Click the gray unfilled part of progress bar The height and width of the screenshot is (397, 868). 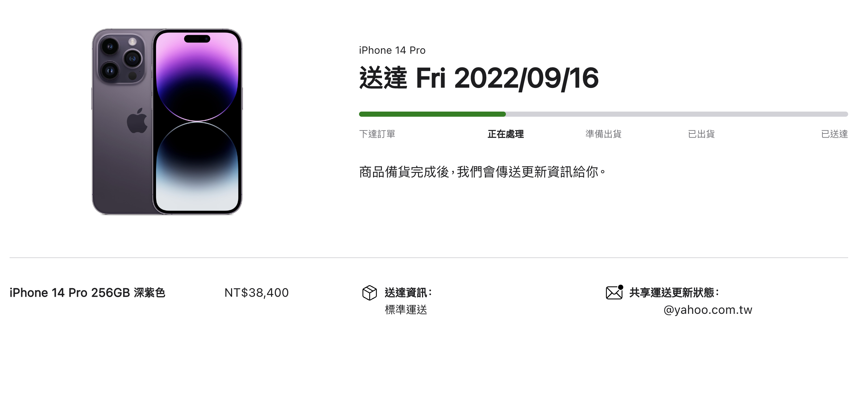click(677, 114)
